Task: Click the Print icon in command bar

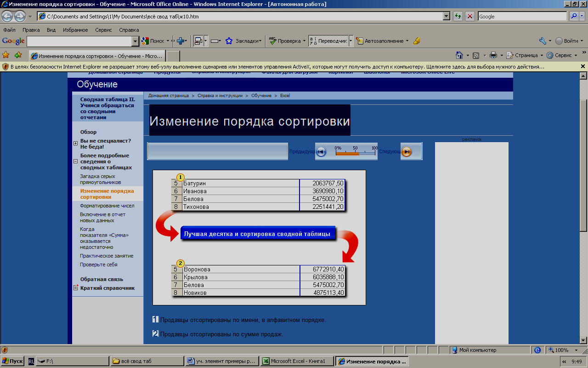Action: 493,55
